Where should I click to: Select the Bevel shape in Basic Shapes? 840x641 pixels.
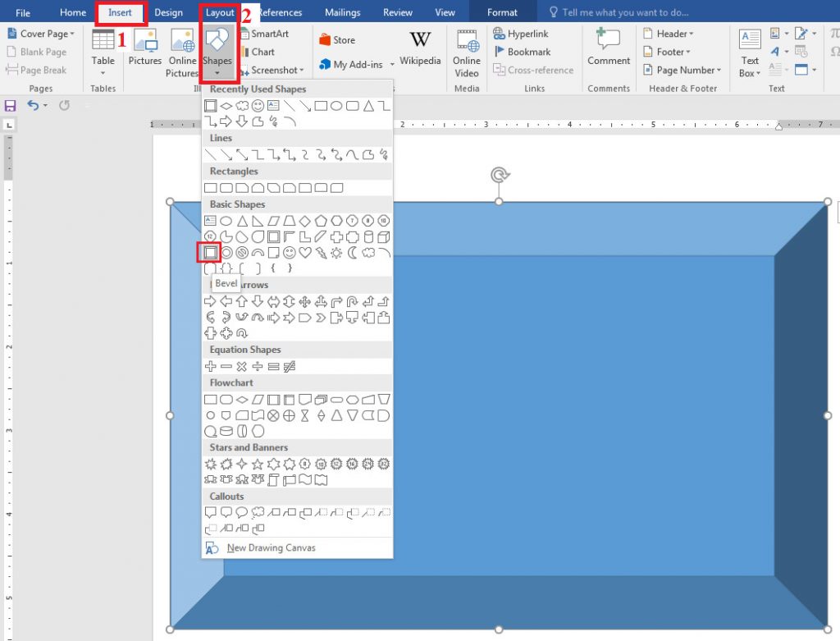(x=210, y=253)
